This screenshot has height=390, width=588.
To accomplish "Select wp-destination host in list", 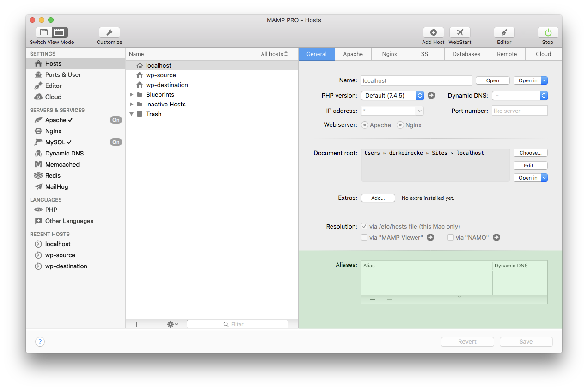I will pyautogui.click(x=212, y=85).
